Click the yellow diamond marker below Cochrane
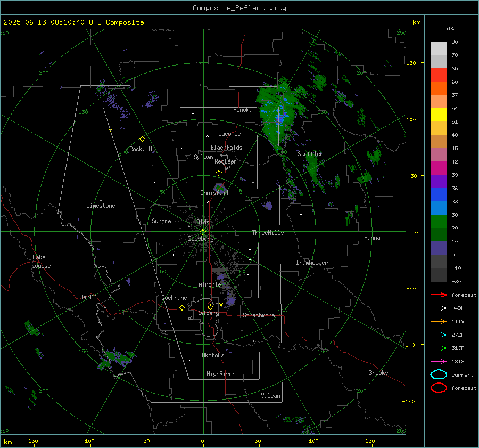 point(182,307)
